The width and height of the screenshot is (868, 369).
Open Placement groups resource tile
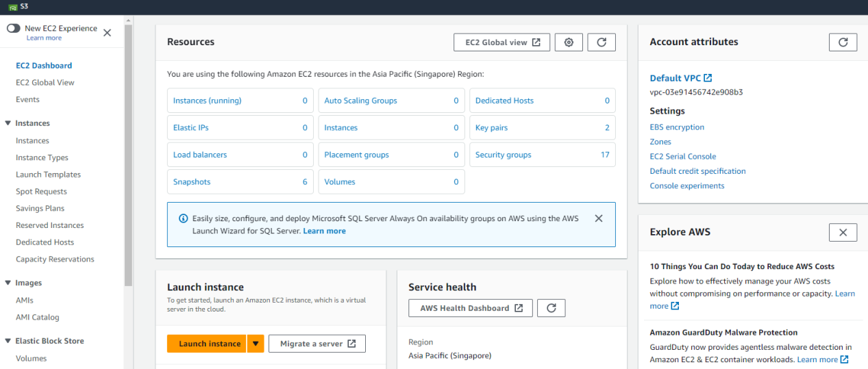point(392,155)
